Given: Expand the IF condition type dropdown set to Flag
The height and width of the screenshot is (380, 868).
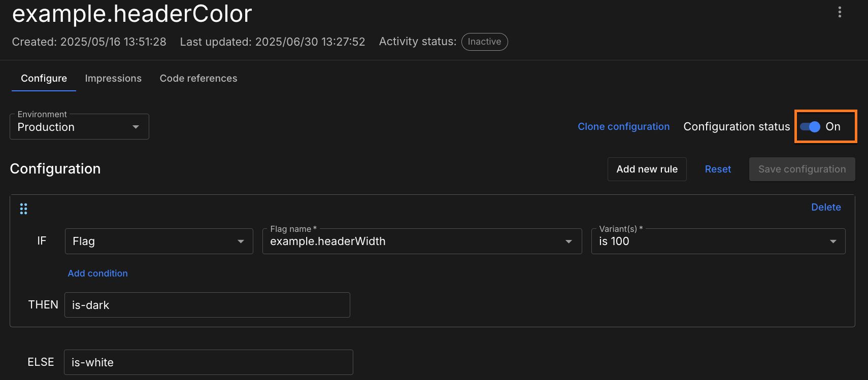Looking at the screenshot, I should pos(158,241).
